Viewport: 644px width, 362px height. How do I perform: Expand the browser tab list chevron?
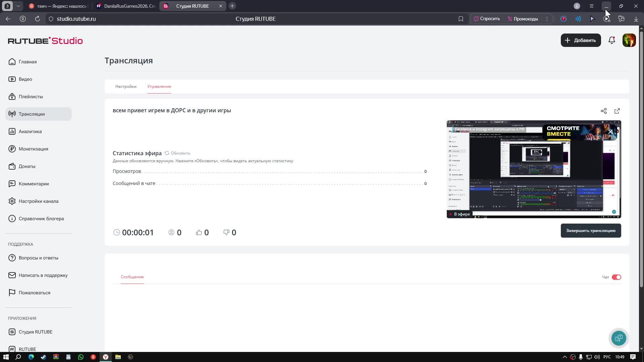click(18, 6)
